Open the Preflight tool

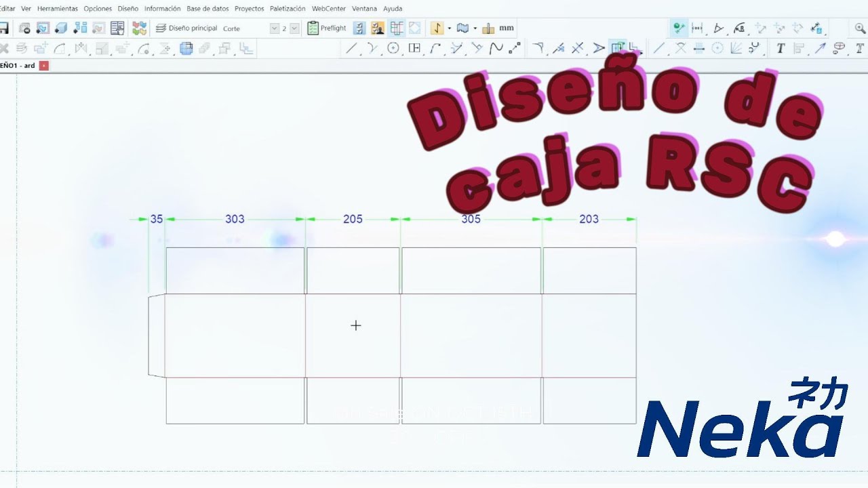click(x=327, y=28)
